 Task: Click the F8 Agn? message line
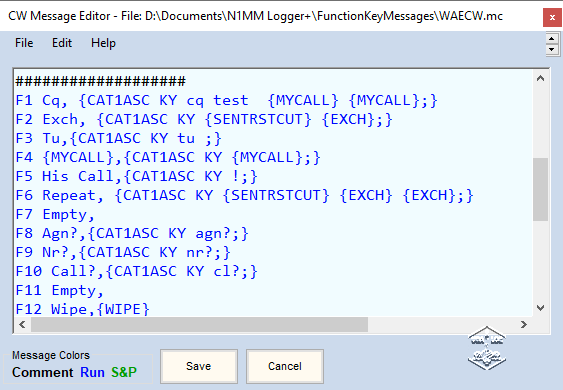point(132,233)
